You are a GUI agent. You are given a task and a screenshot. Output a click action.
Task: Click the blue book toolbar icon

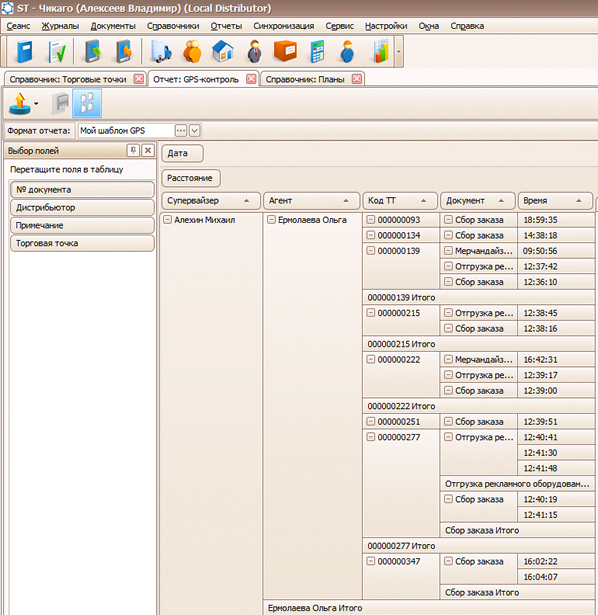pyautogui.click(x=24, y=51)
